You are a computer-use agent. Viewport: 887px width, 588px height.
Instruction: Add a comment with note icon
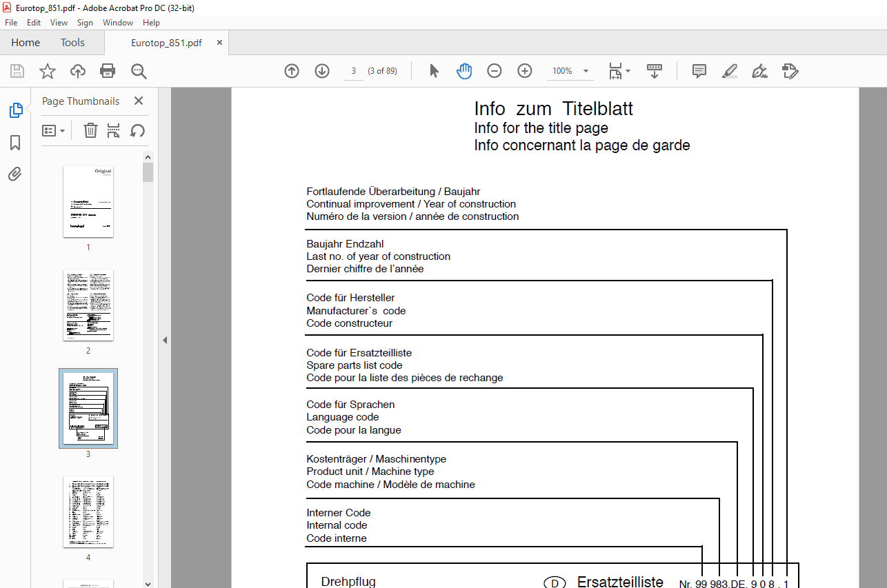pos(699,71)
